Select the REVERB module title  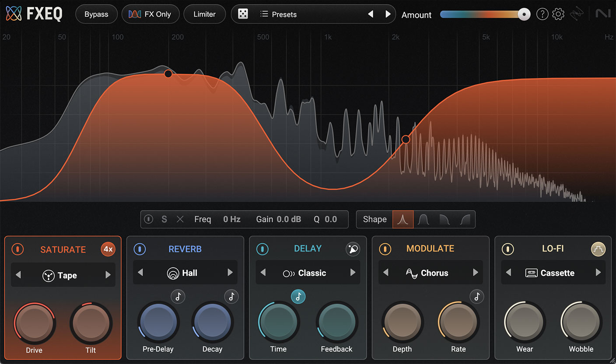pyautogui.click(x=185, y=249)
